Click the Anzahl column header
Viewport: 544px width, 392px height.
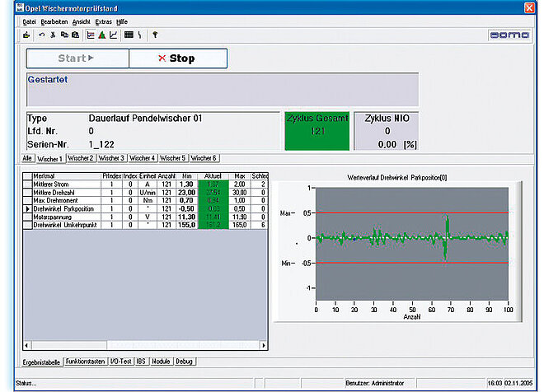click(x=166, y=176)
